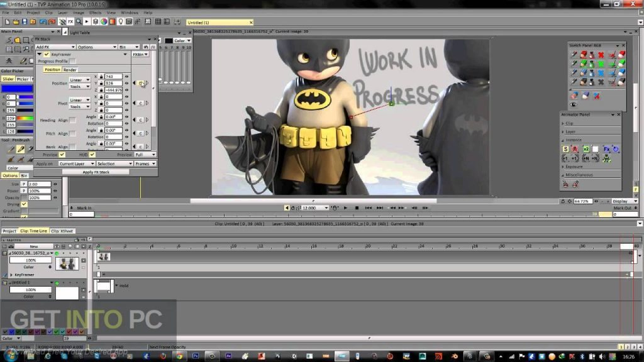The image size is (644, 362).
Task: Open the Effects menu
Action: (x=95, y=12)
